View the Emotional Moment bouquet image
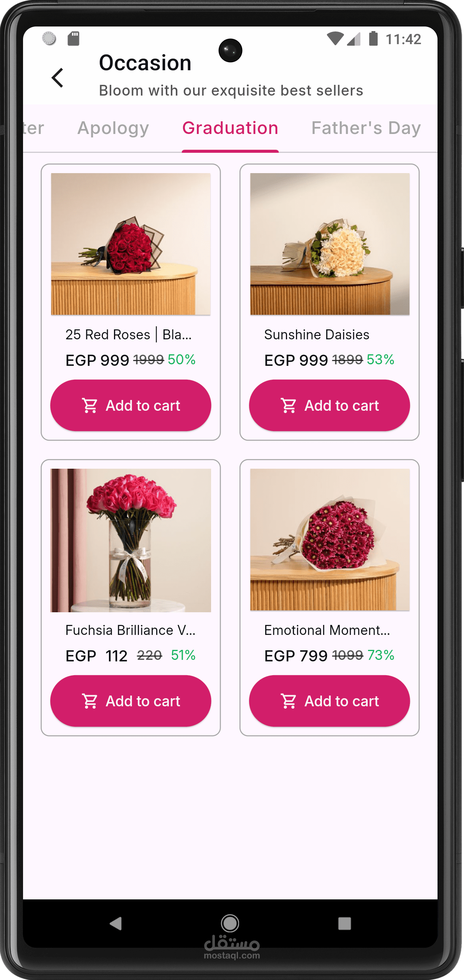Image resolution: width=464 pixels, height=980 pixels. coord(330,539)
